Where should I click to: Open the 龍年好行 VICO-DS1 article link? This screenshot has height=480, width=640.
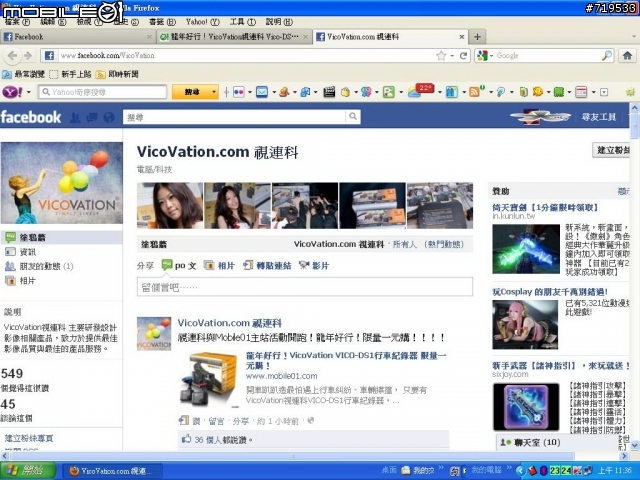pyautogui.click(x=346, y=360)
